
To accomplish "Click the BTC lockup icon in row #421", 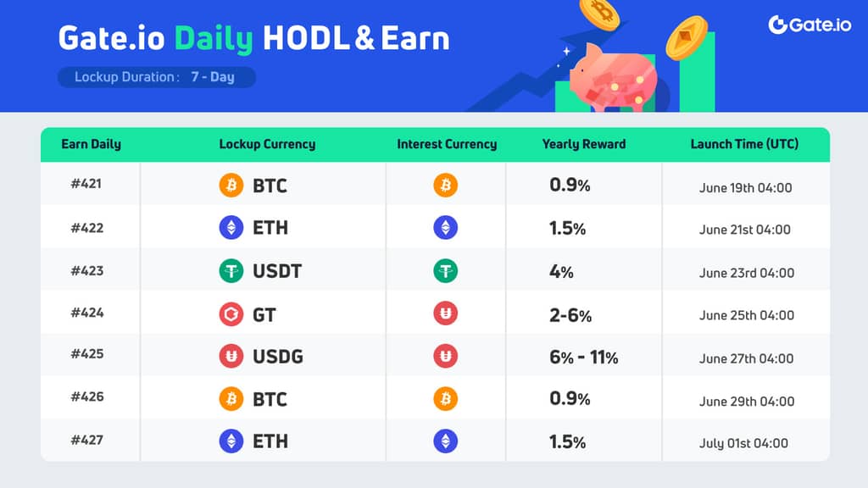I will (231, 185).
